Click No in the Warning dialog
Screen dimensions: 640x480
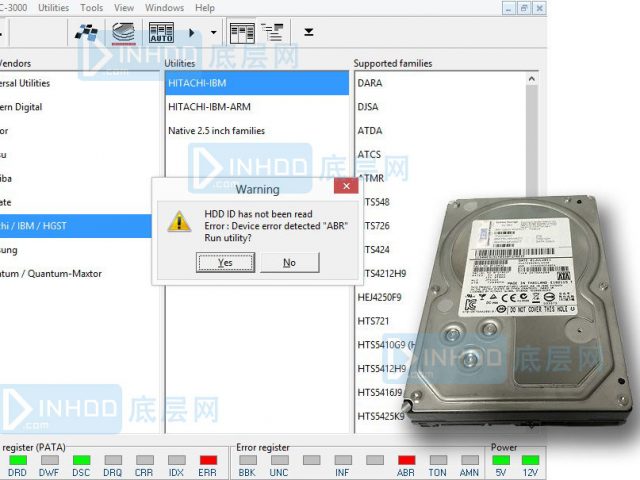(290, 262)
